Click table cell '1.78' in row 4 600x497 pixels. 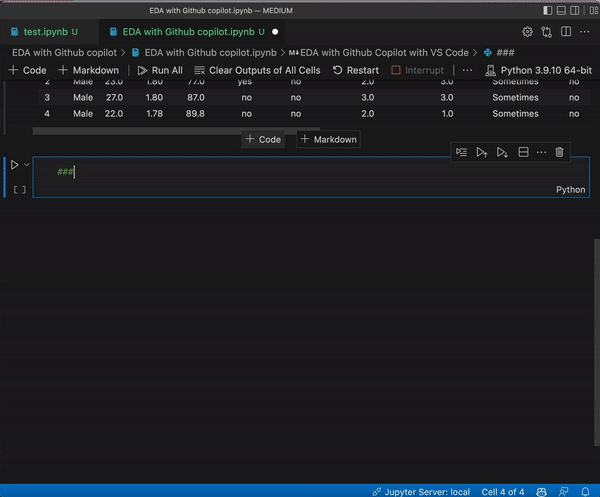154,114
